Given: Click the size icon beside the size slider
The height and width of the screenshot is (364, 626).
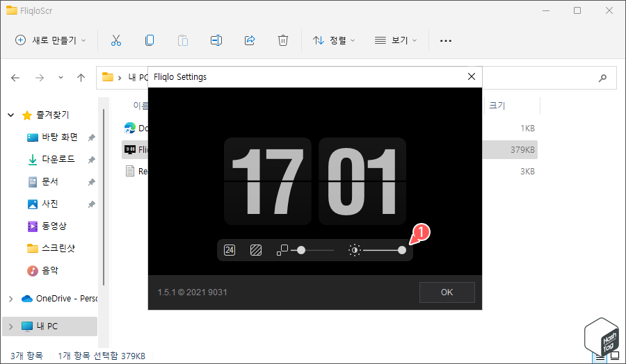Looking at the screenshot, I should (282, 250).
